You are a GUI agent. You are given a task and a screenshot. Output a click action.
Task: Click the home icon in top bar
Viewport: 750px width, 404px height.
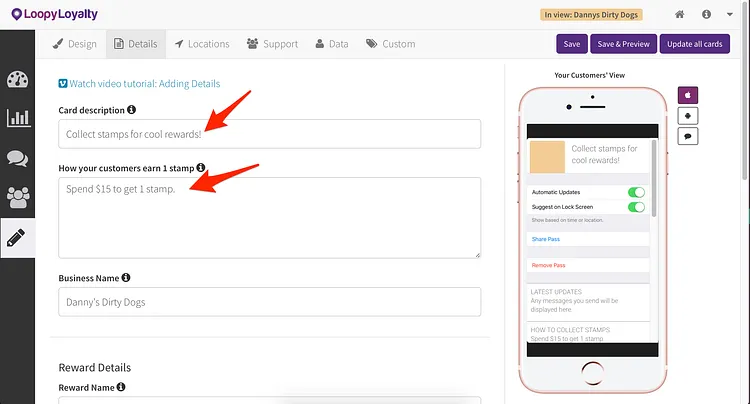(x=679, y=14)
